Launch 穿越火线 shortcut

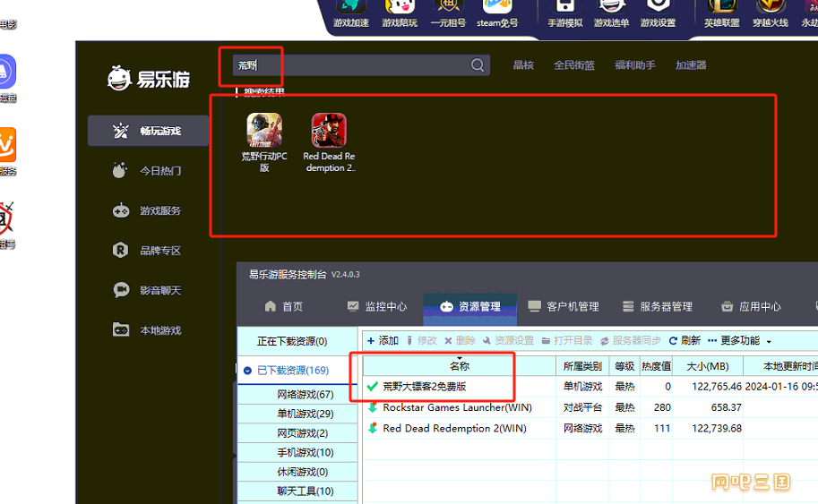pyautogui.click(x=770, y=13)
